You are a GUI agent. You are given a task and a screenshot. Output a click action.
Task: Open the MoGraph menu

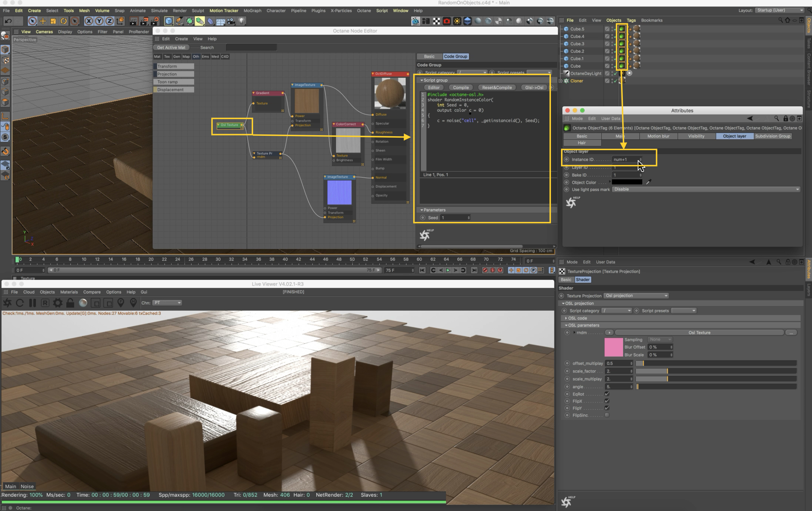(x=252, y=11)
